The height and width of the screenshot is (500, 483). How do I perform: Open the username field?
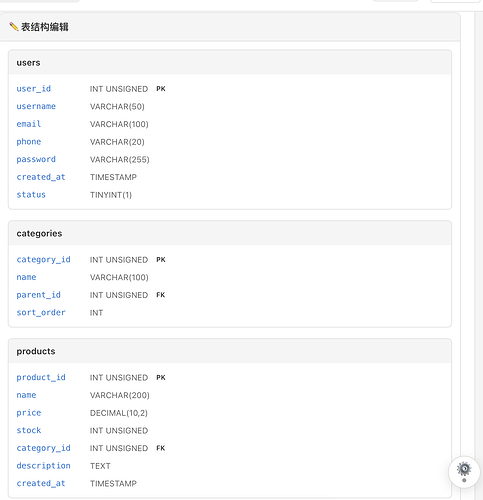(x=36, y=106)
